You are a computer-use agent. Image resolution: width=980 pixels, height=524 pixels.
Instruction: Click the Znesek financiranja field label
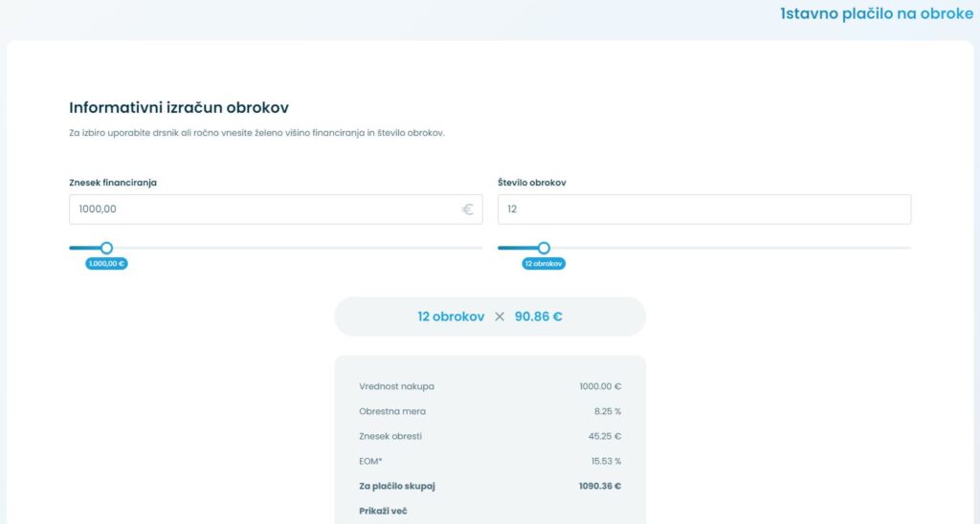[x=113, y=183]
